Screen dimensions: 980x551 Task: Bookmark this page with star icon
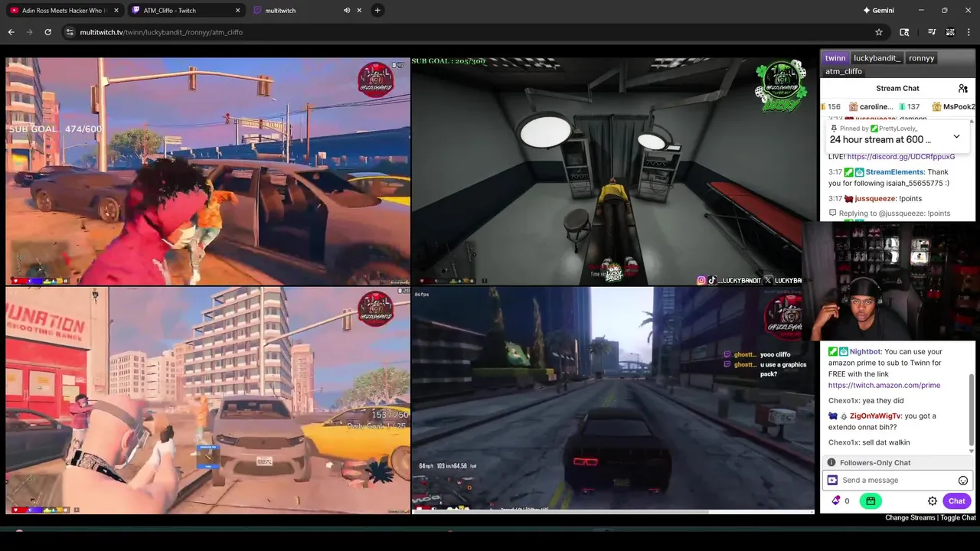[879, 32]
